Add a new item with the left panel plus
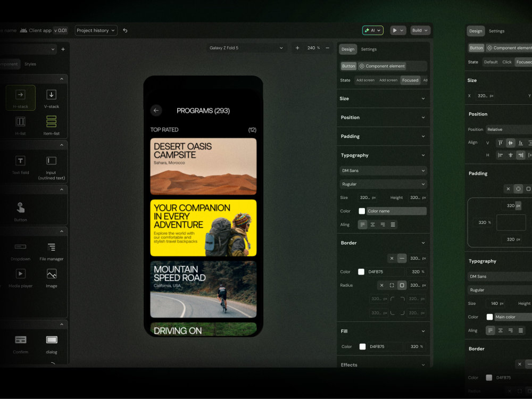Viewport: 532px width, 399px height. [63, 49]
